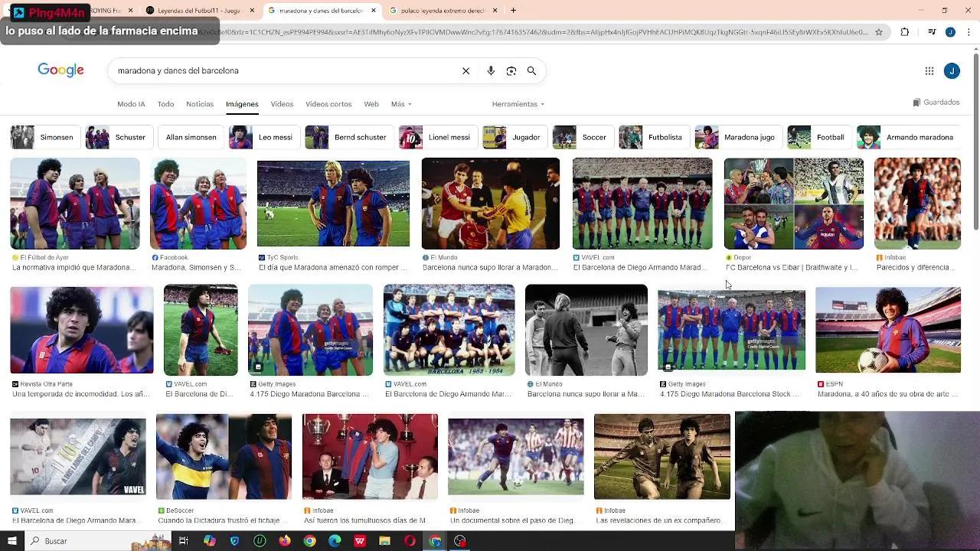The width and height of the screenshot is (980, 551).
Task: Switch to the Web tab
Action: (371, 104)
